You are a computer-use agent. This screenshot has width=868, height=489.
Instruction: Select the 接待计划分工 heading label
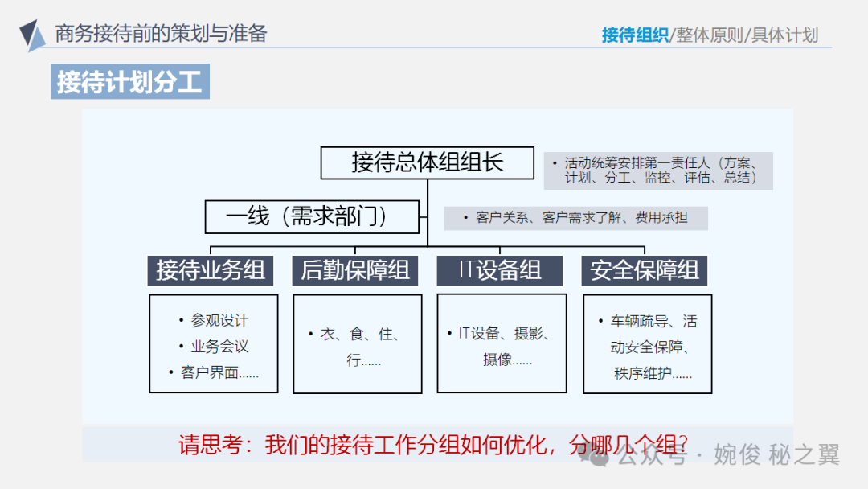pyautogui.click(x=130, y=82)
